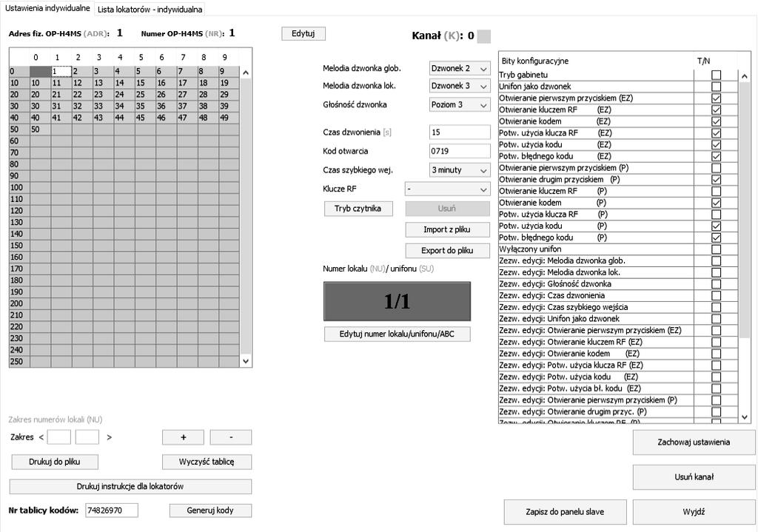Screen dimensions: 758x532
Task: Click scroll down arrow of the number grid
Action: click(x=246, y=361)
